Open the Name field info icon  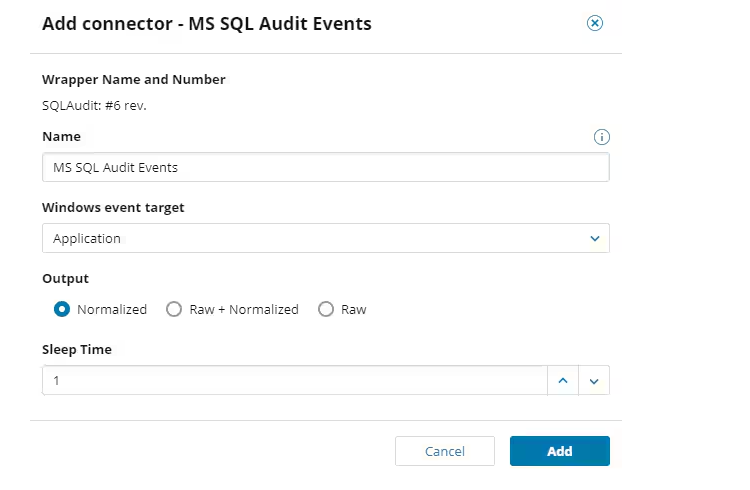pyautogui.click(x=601, y=137)
